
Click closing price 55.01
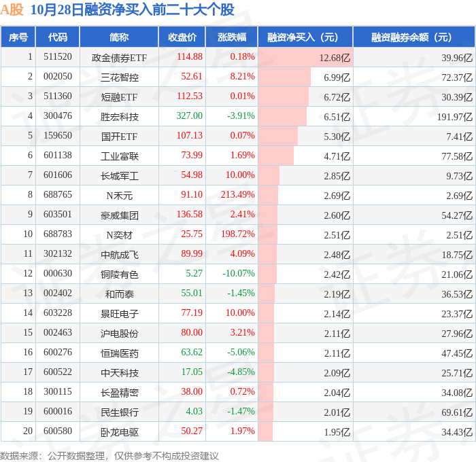tap(192, 294)
